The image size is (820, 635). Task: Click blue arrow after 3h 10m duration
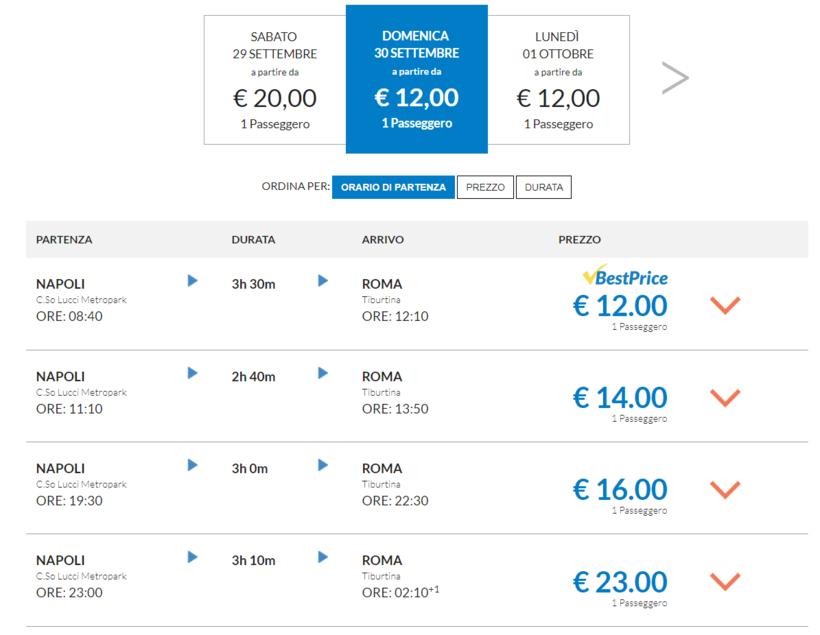coord(323,557)
